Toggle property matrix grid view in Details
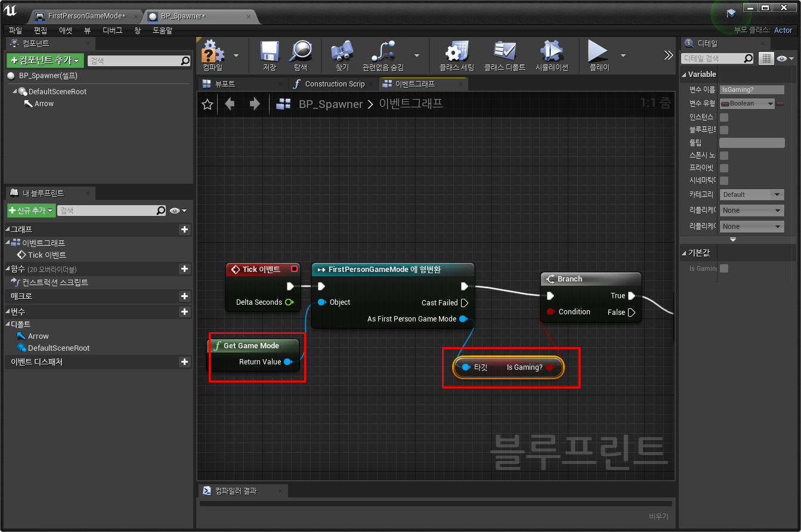Viewport: 801px width, 532px height. (766, 58)
